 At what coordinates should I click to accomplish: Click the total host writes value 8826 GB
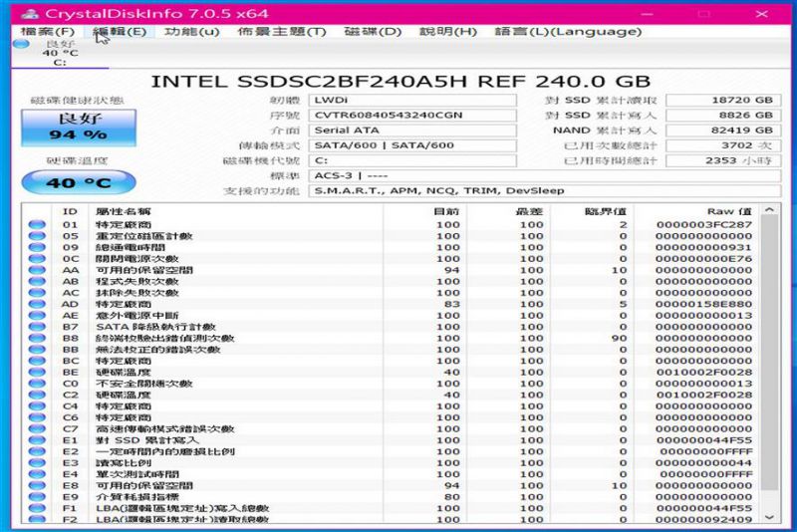(x=723, y=116)
